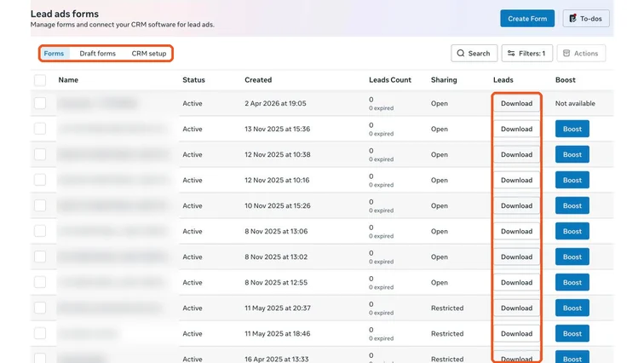
Task: Click 'Not available' in the Boost column
Action: 575,103
